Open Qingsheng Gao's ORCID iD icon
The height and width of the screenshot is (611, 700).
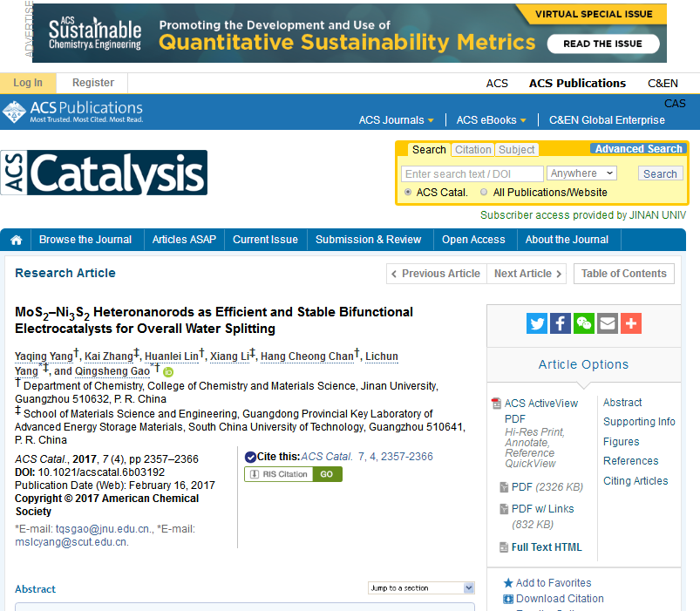pyautogui.click(x=168, y=372)
